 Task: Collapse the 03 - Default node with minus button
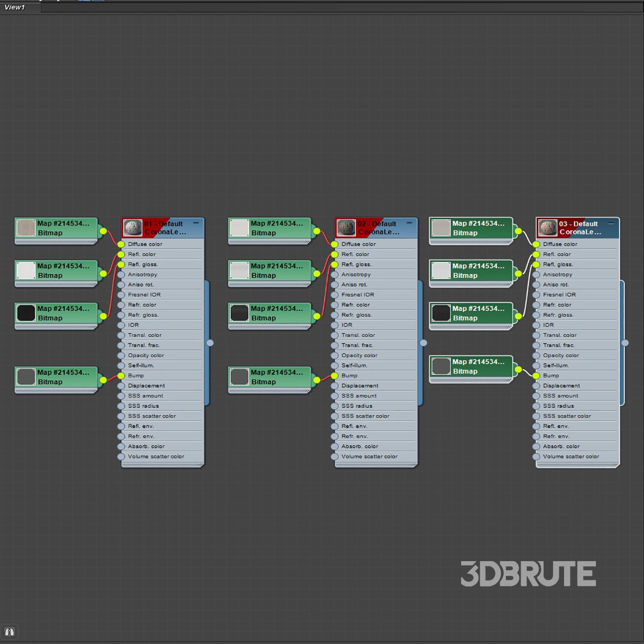click(611, 223)
